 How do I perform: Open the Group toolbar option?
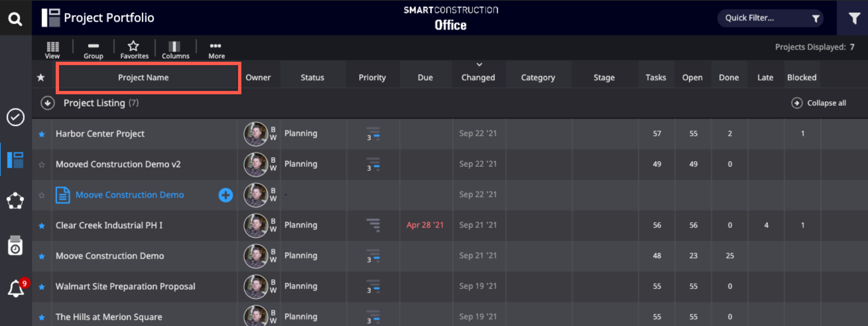[93, 50]
